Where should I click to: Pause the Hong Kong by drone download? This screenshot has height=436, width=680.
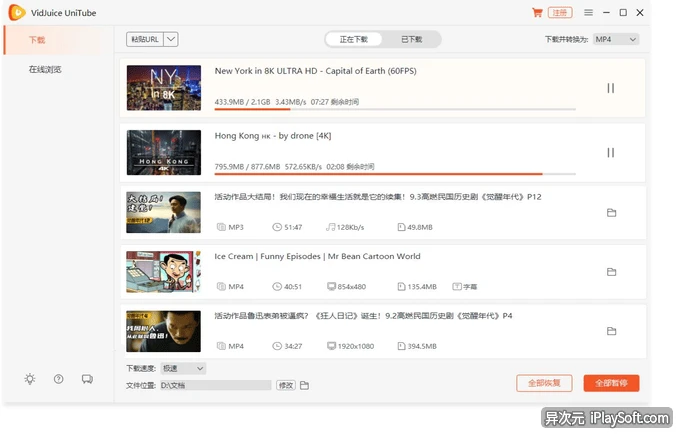coord(611,153)
